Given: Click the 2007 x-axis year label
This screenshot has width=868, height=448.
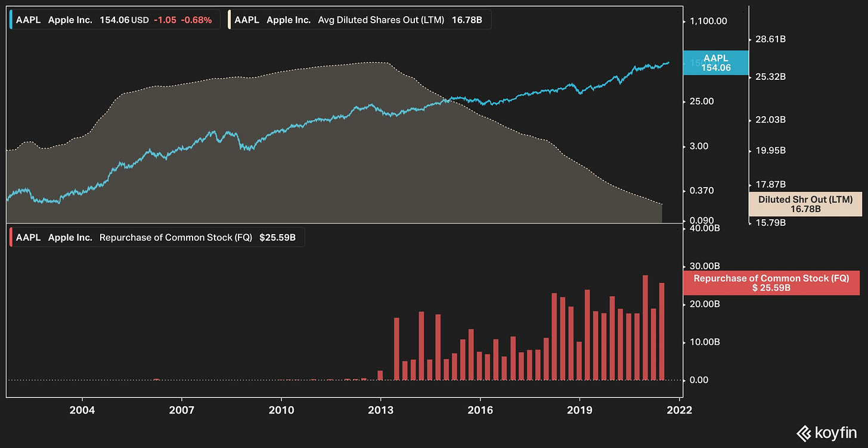Looking at the screenshot, I should coord(182,410).
